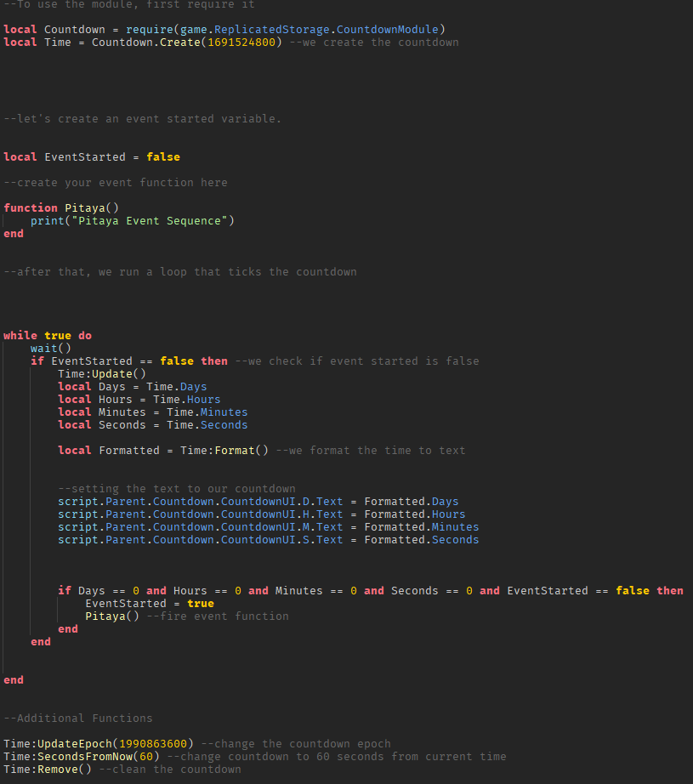Click the wait() call inside the loop
693x784 pixels.
click(x=50, y=349)
